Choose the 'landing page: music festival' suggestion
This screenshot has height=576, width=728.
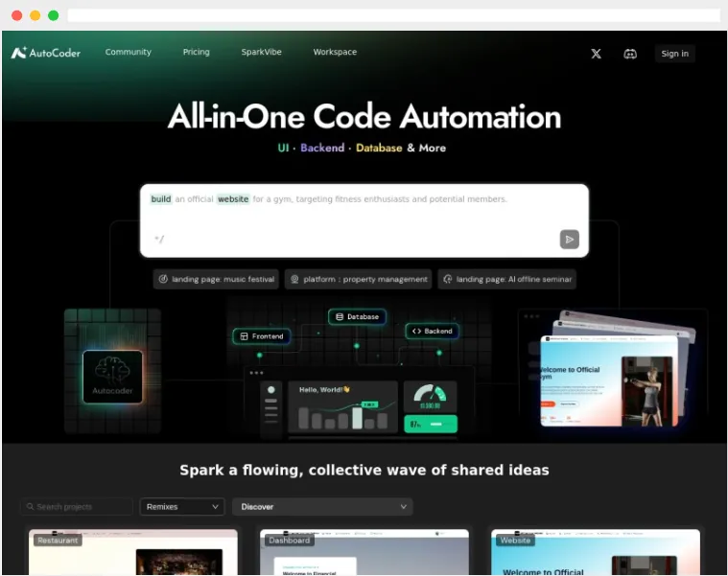click(216, 279)
